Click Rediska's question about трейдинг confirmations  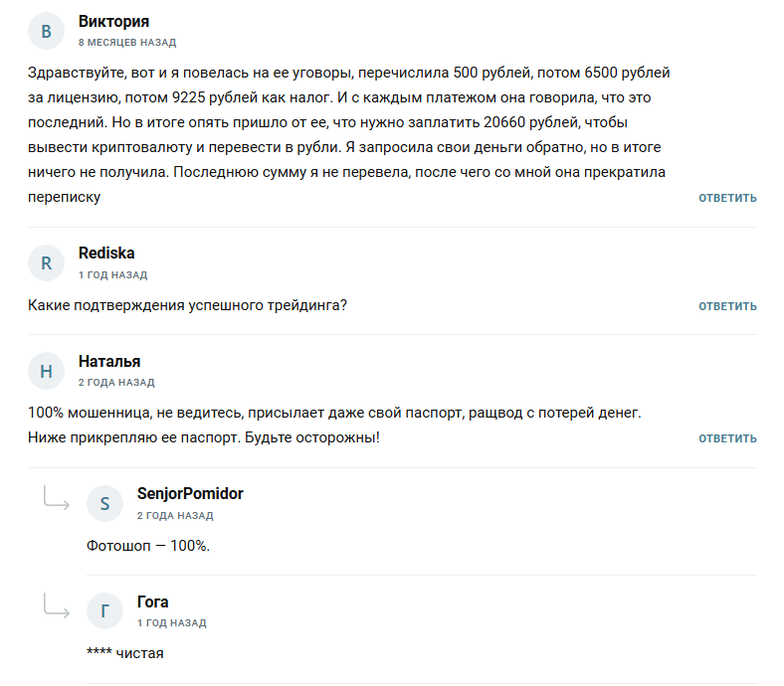point(188,306)
